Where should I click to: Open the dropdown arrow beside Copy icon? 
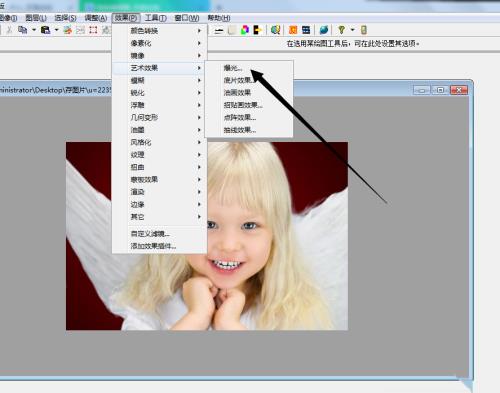point(34,30)
